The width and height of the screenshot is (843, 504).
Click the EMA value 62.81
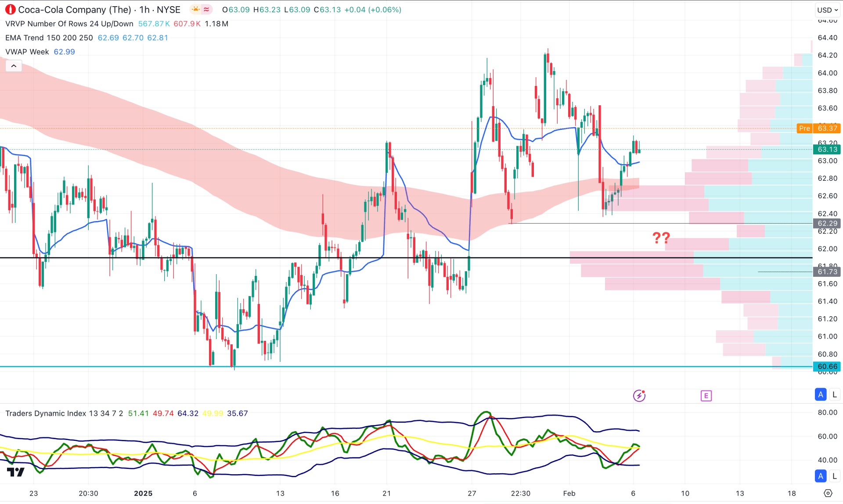pyautogui.click(x=158, y=38)
